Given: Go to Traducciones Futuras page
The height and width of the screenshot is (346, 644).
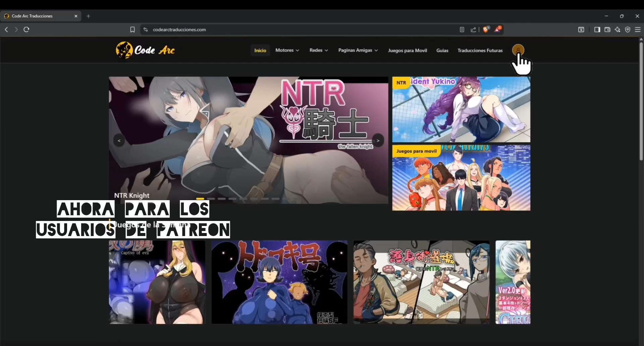Looking at the screenshot, I should pyautogui.click(x=480, y=50).
